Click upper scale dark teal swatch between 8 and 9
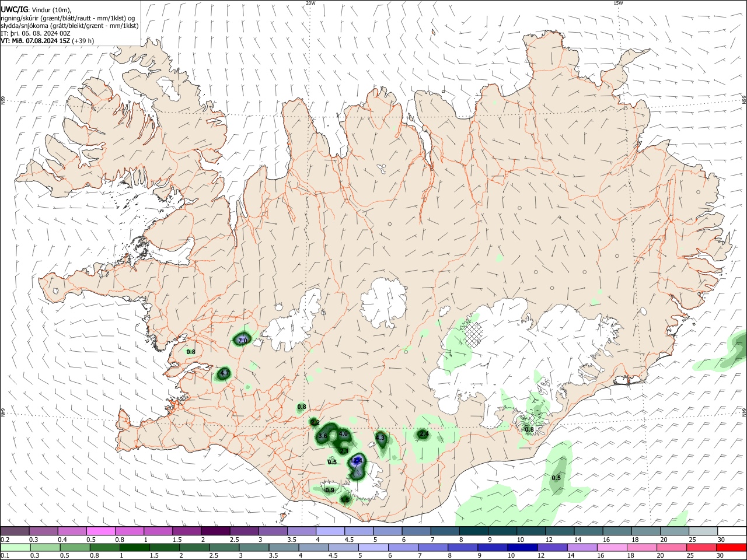747x560 pixels. click(474, 531)
